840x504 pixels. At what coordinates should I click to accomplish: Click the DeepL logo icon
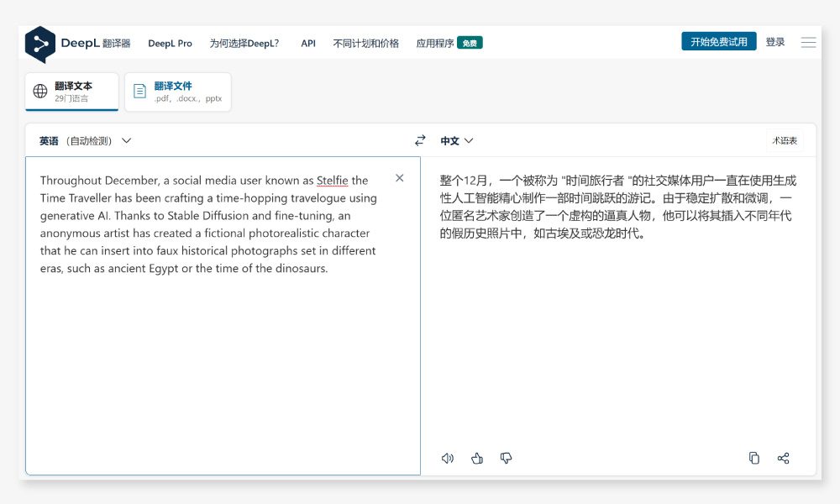(39, 44)
